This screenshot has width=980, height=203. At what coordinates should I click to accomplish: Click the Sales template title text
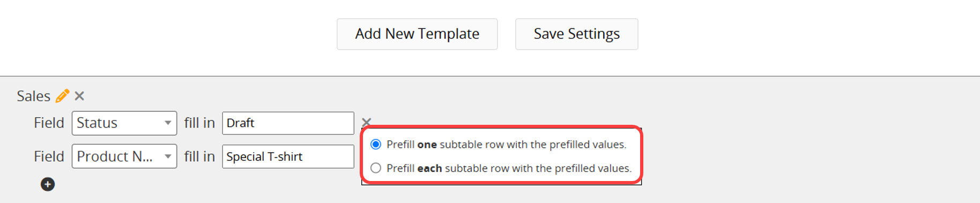[x=33, y=96]
